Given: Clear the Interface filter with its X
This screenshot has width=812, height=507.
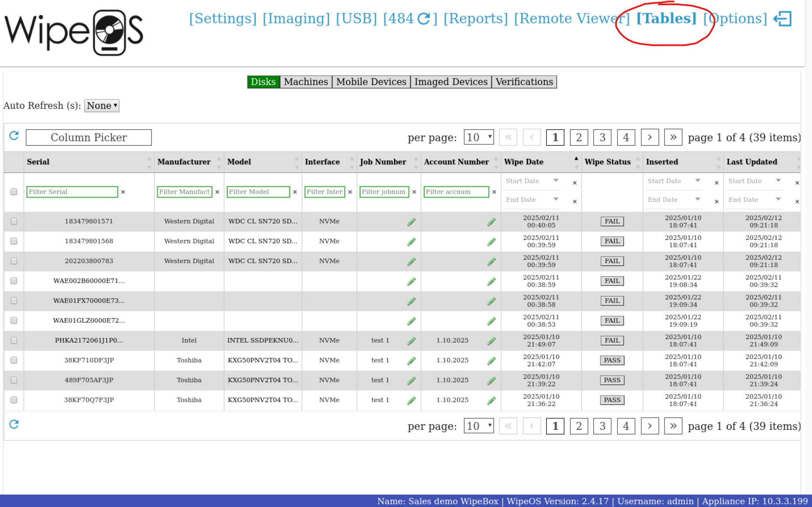Looking at the screenshot, I should click(350, 192).
